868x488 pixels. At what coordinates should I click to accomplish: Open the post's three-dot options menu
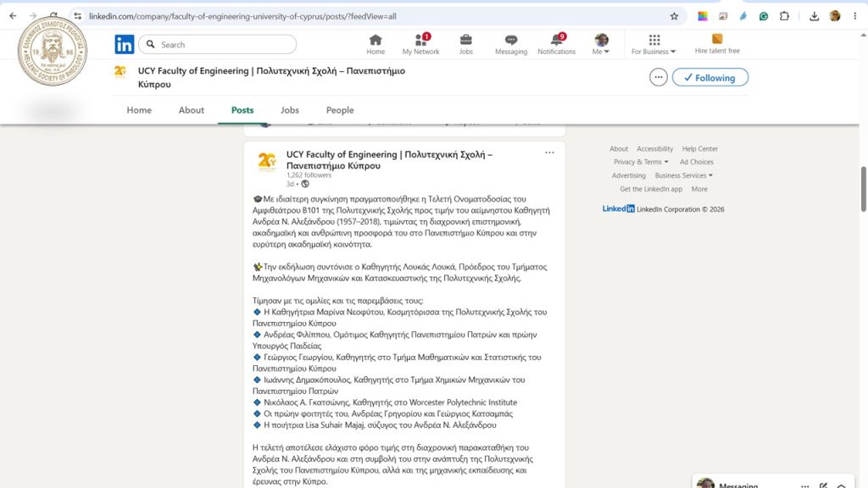549,152
